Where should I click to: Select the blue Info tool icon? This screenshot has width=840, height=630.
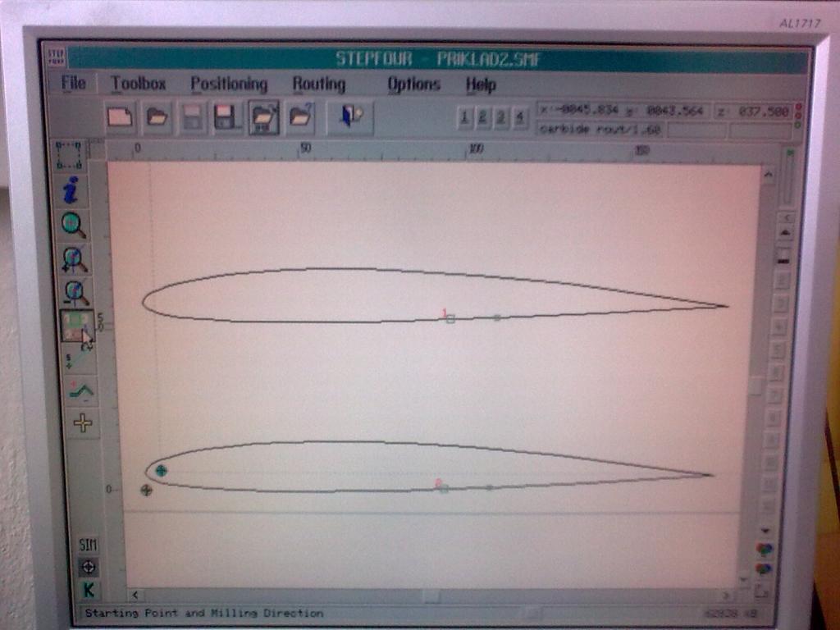(x=71, y=190)
